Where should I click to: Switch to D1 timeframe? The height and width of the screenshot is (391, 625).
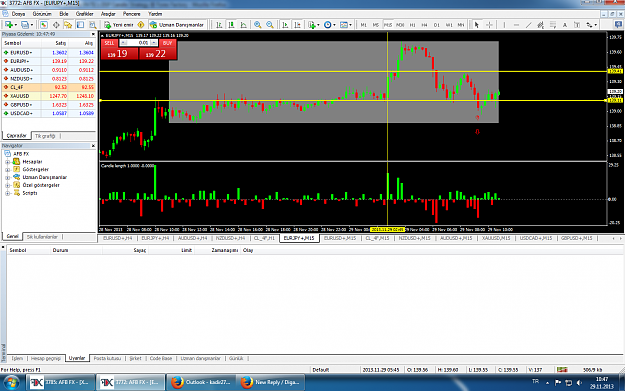tap(437, 25)
